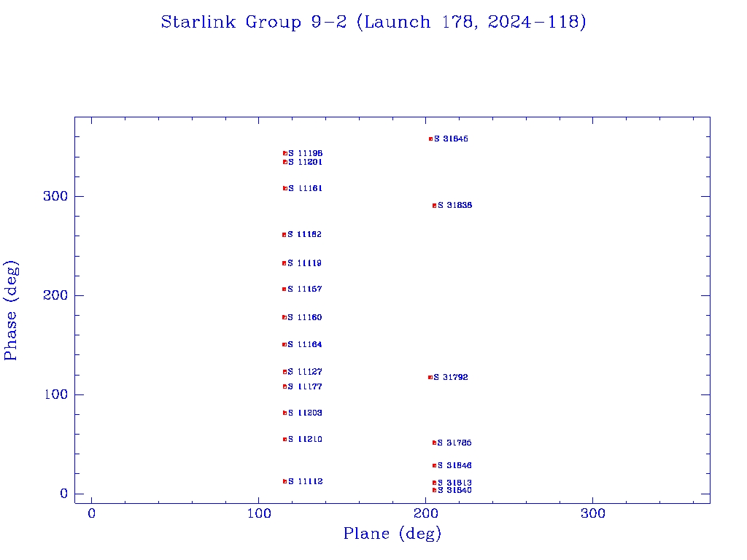Select the 'S 31840' satellite label
This screenshot has width=747, height=560.
click(x=454, y=491)
